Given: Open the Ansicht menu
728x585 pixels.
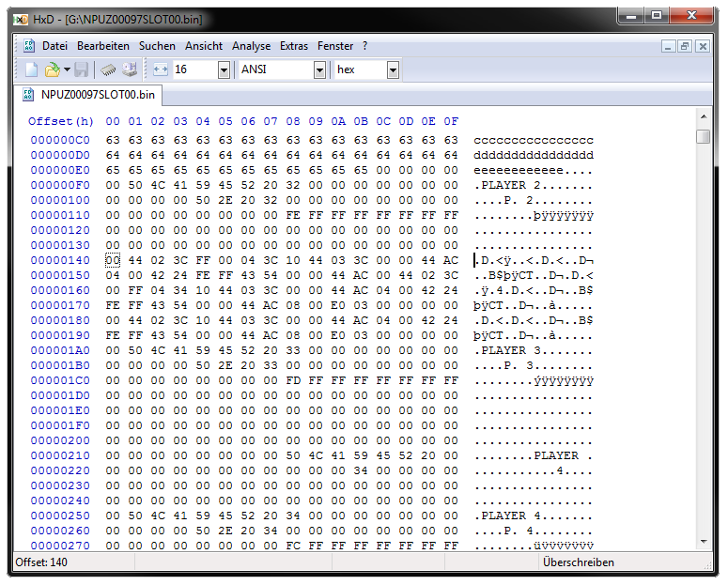Looking at the screenshot, I should point(204,46).
